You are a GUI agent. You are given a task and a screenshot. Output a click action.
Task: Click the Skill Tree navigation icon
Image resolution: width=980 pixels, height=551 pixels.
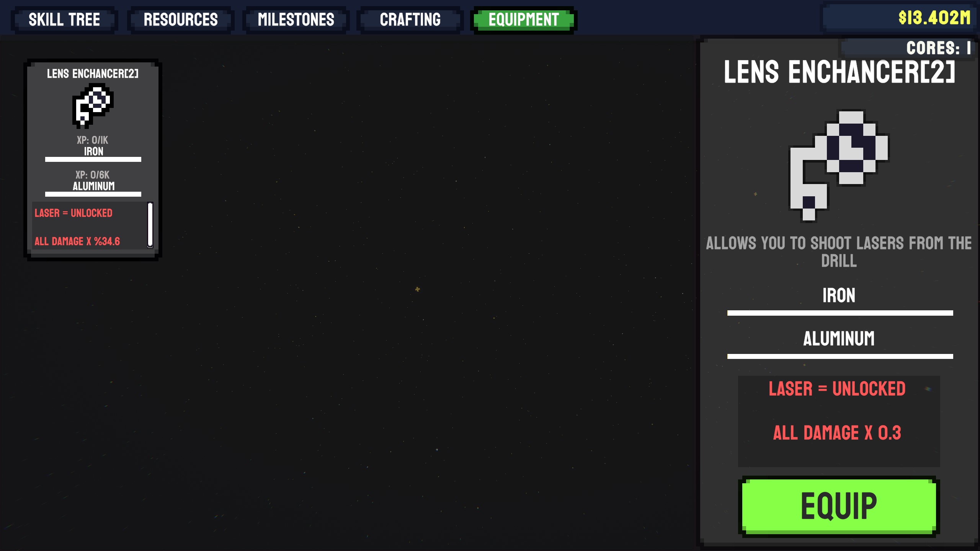click(x=64, y=19)
